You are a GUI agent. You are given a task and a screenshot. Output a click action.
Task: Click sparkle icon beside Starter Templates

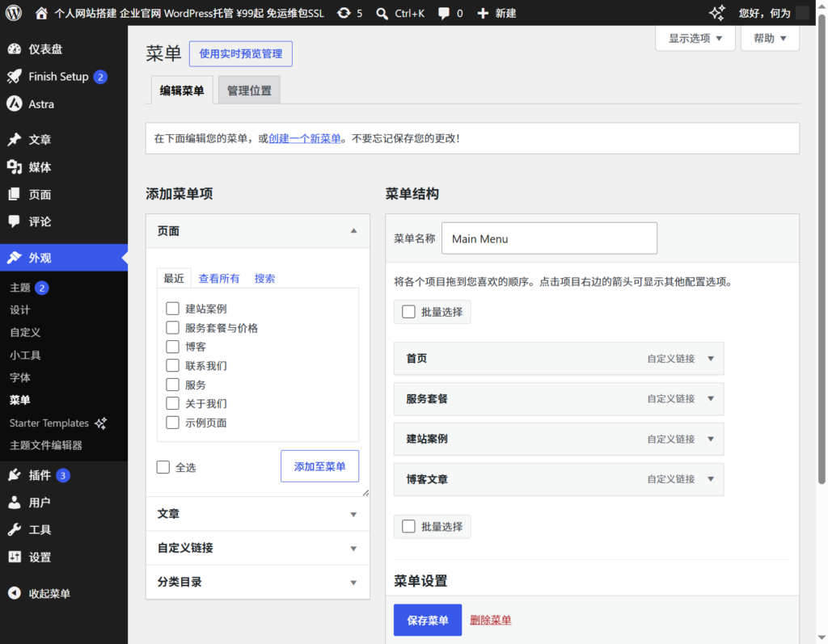coord(100,423)
